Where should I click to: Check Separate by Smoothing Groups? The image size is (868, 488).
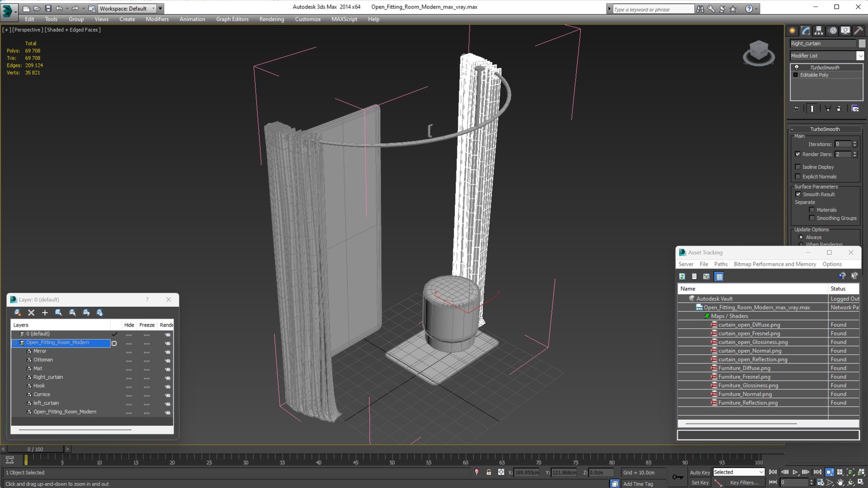(812, 218)
